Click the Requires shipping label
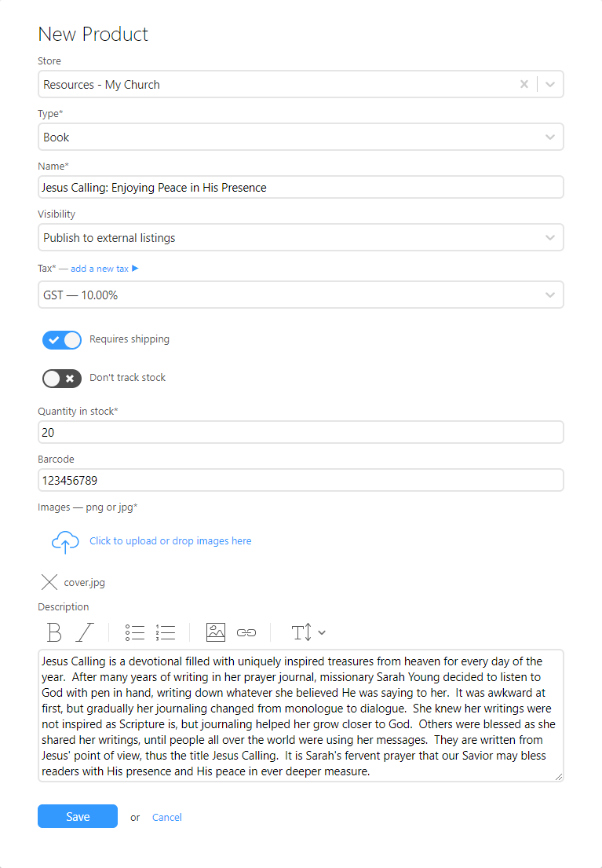The image size is (602, 868). pyautogui.click(x=130, y=339)
